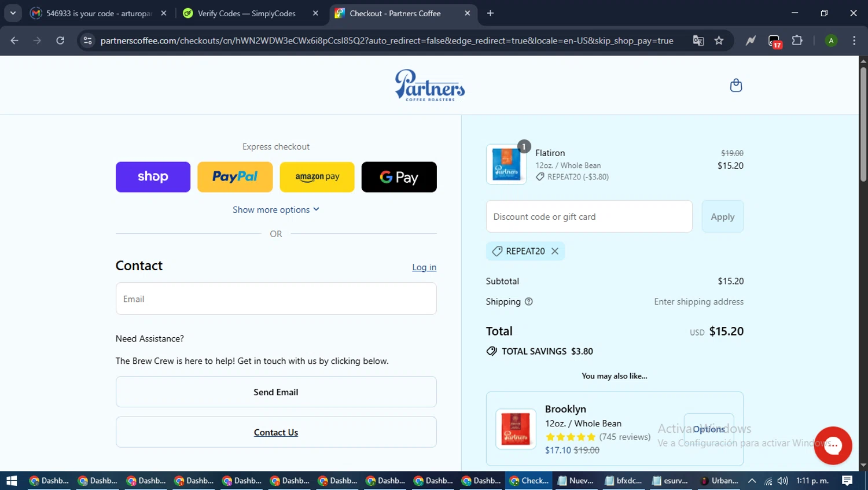
Task: Click the address bar URL
Action: click(387, 40)
